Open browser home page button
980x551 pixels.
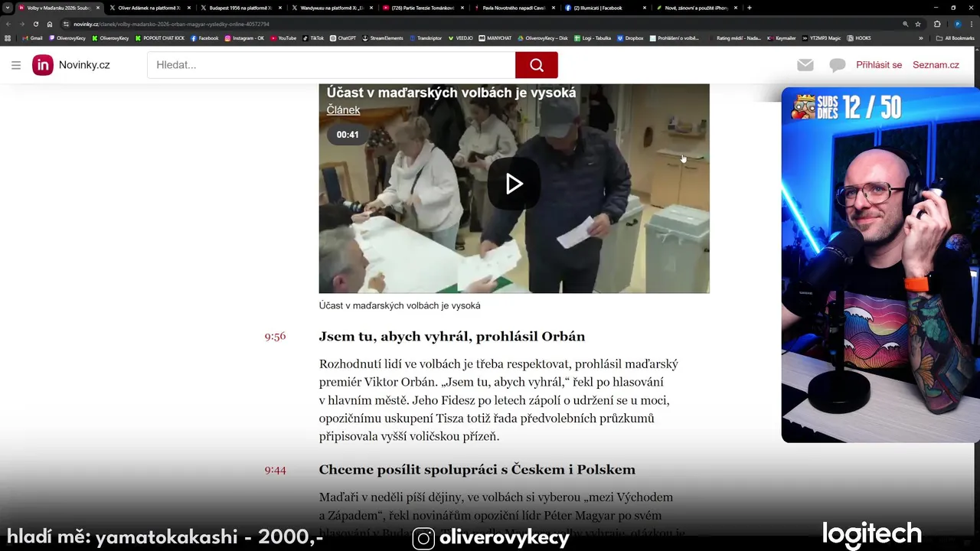click(x=50, y=24)
